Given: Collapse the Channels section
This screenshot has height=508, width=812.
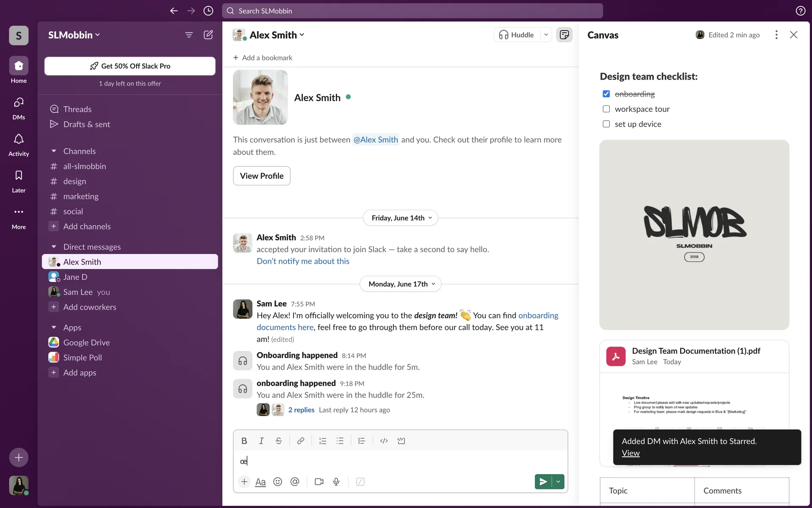Looking at the screenshot, I should (54, 151).
